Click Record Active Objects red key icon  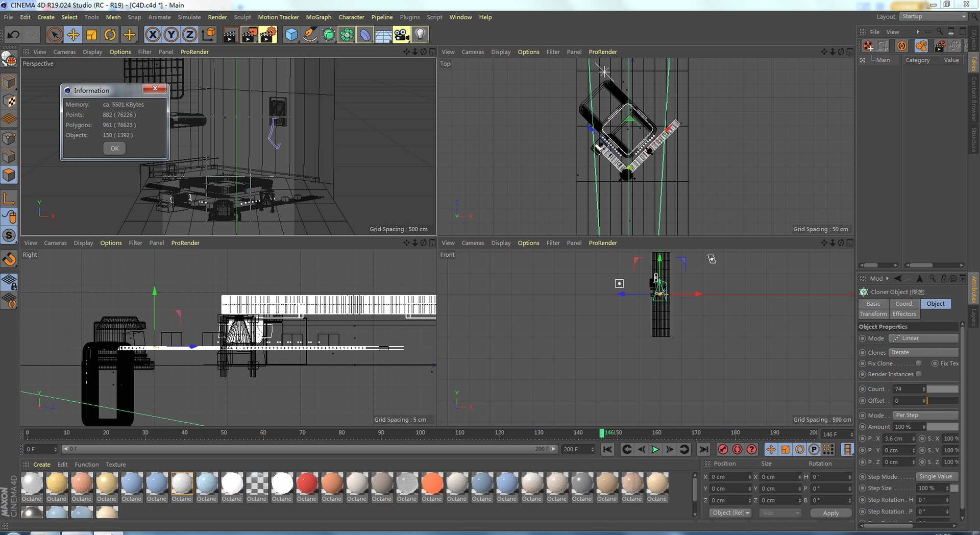point(723,449)
